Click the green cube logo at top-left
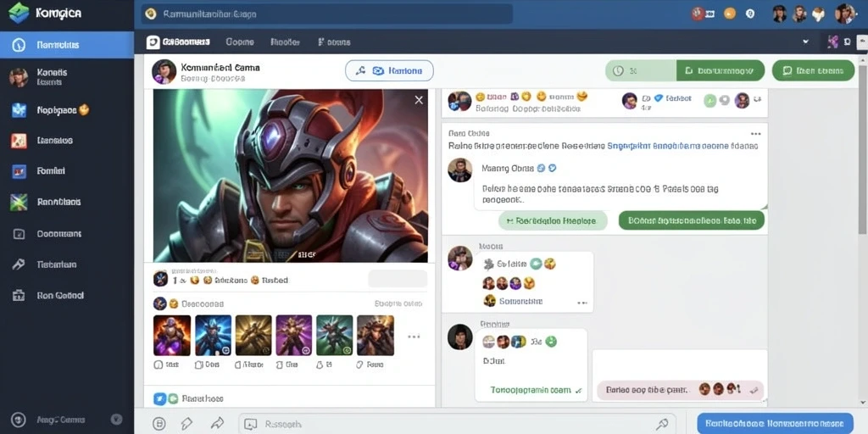The width and height of the screenshot is (868, 434). [18, 13]
